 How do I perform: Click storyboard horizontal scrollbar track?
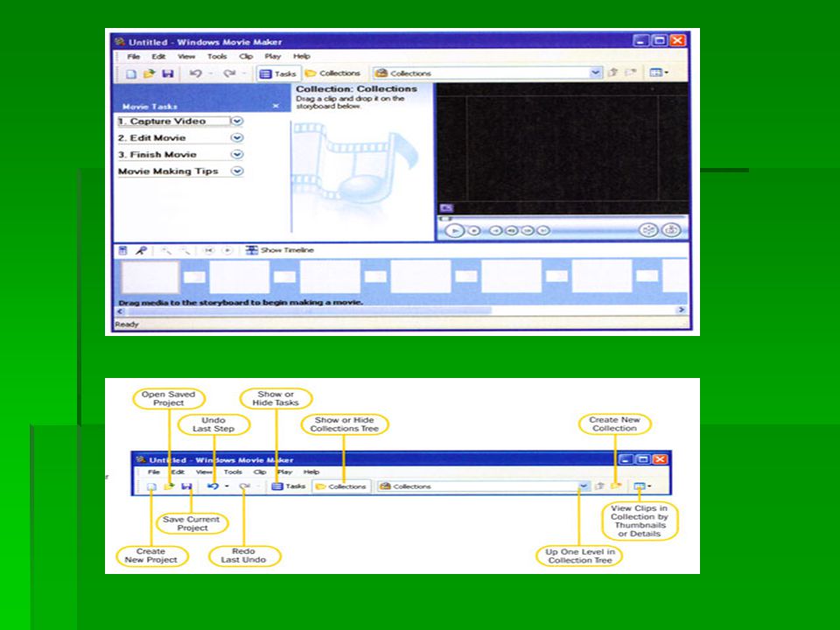click(x=401, y=310)
